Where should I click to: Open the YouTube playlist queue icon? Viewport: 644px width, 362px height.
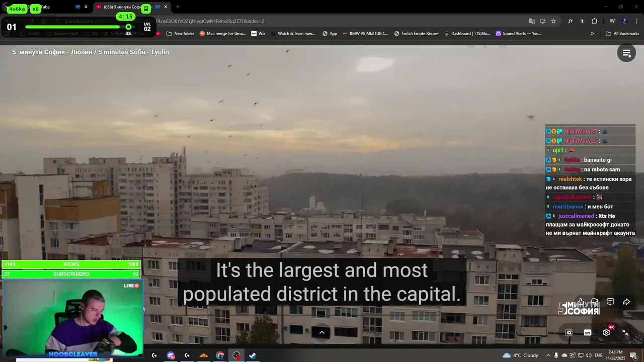pos(626,53)
